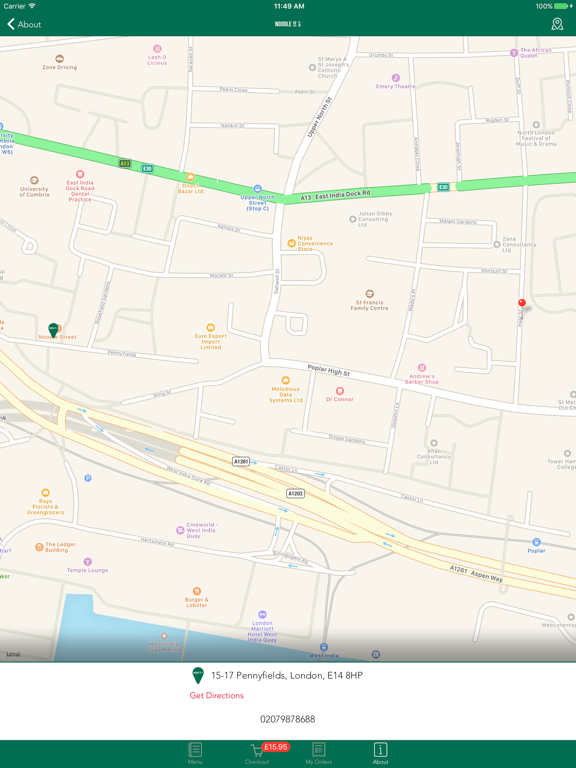Screen dimensions: 576x768
Task: Tap North London Festival of Music marker
Action: 536,125
